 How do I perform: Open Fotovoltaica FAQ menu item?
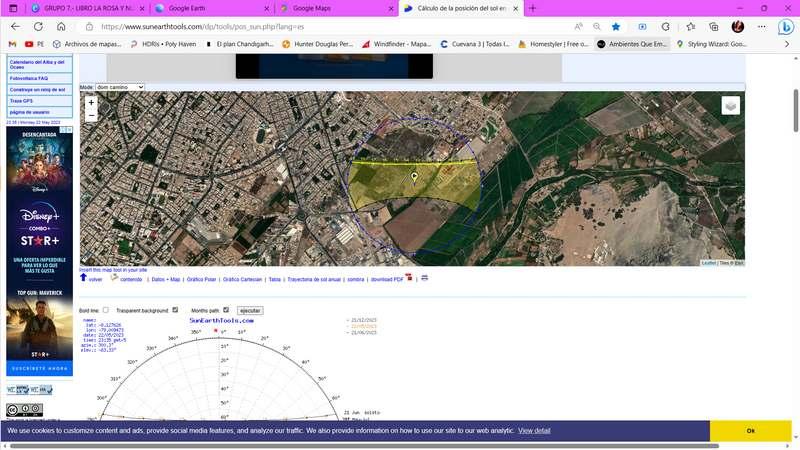40,79
